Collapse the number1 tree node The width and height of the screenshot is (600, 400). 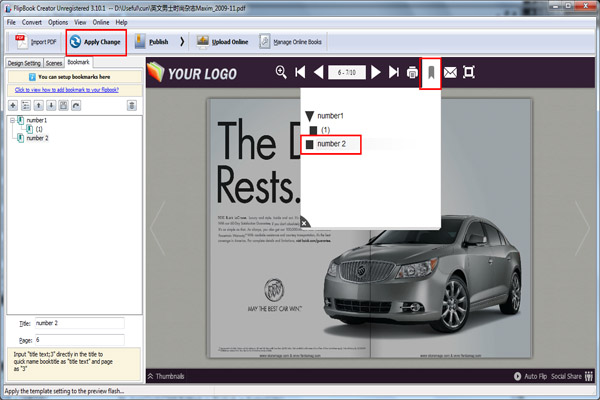12,120
